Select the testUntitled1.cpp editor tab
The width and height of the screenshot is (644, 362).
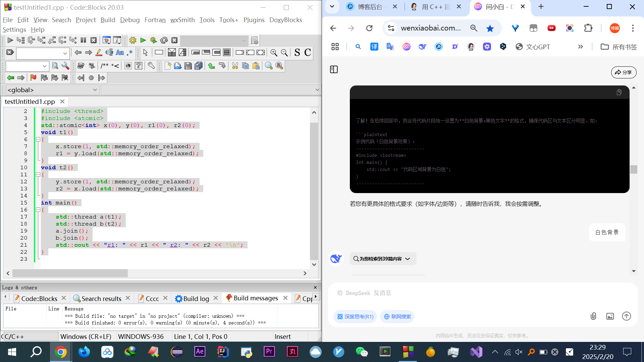[x=30, y=102]
